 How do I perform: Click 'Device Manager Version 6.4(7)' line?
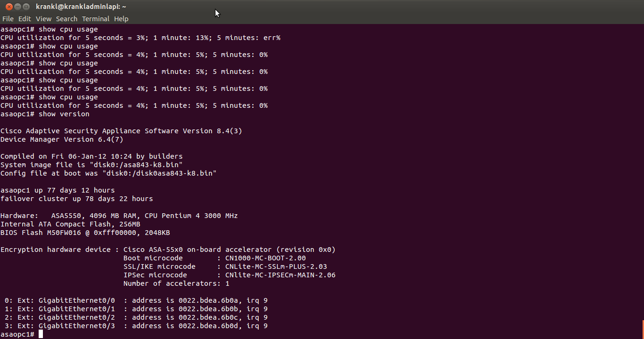coord(62,139)
